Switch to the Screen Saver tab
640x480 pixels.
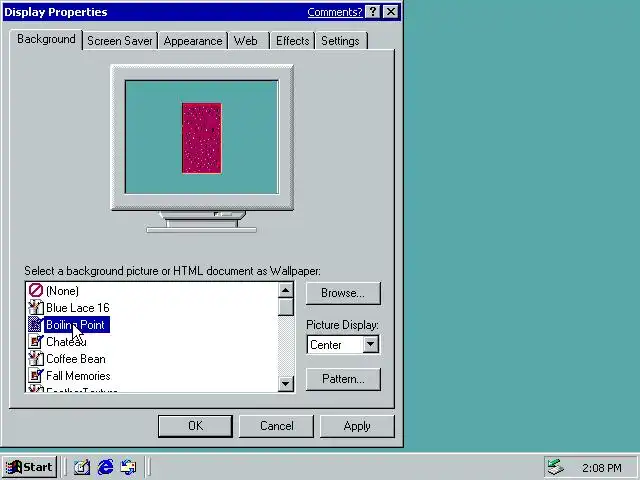pyautogui.click(x=120, y=41)
